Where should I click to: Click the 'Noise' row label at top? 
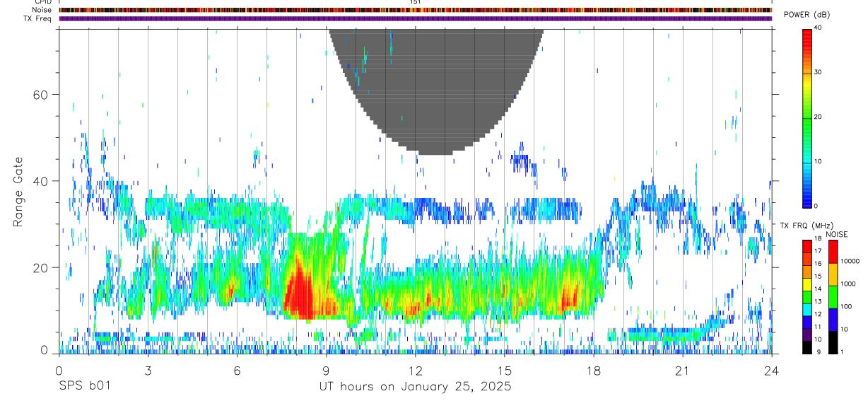42,10
